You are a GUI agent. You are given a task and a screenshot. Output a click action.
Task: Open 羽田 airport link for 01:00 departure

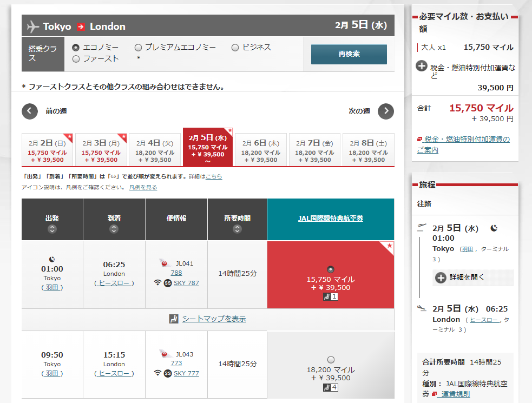[52, 287]
